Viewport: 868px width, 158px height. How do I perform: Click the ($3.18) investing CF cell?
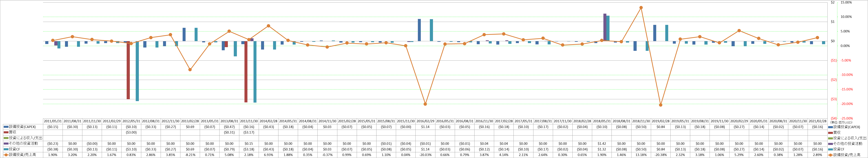249,149
